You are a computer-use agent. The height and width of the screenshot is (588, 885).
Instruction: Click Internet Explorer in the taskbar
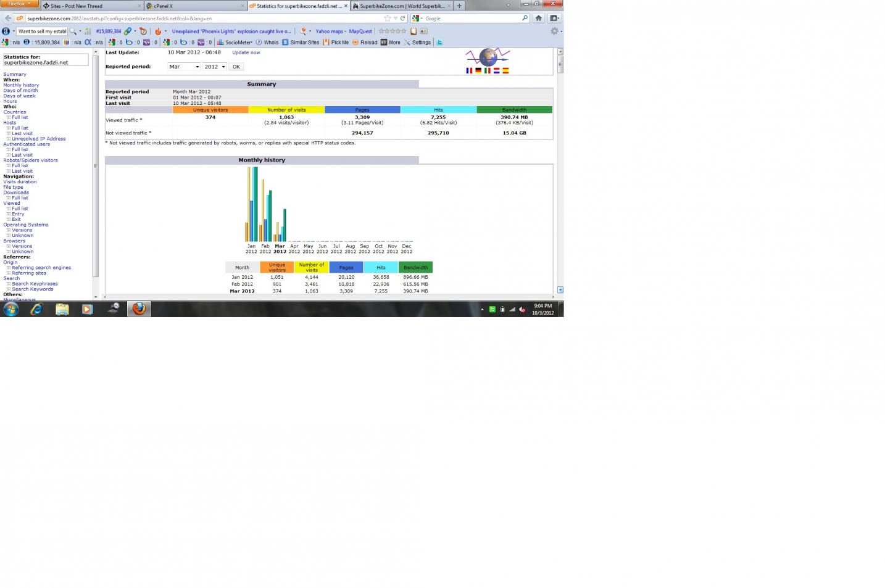[x=36, y=309]
